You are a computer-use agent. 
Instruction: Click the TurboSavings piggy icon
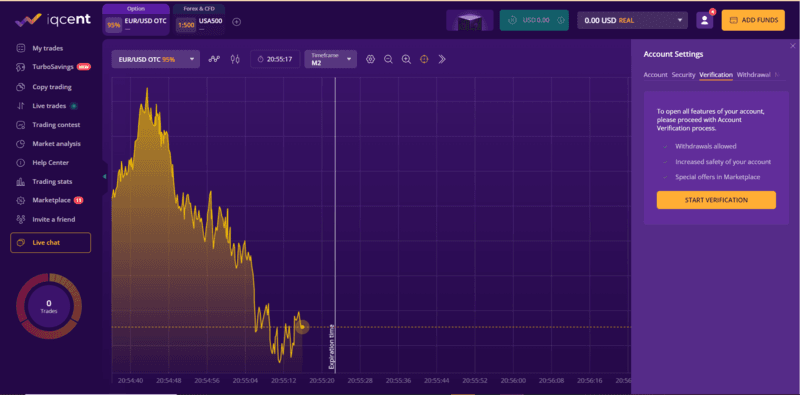click(x=21, y=67)
